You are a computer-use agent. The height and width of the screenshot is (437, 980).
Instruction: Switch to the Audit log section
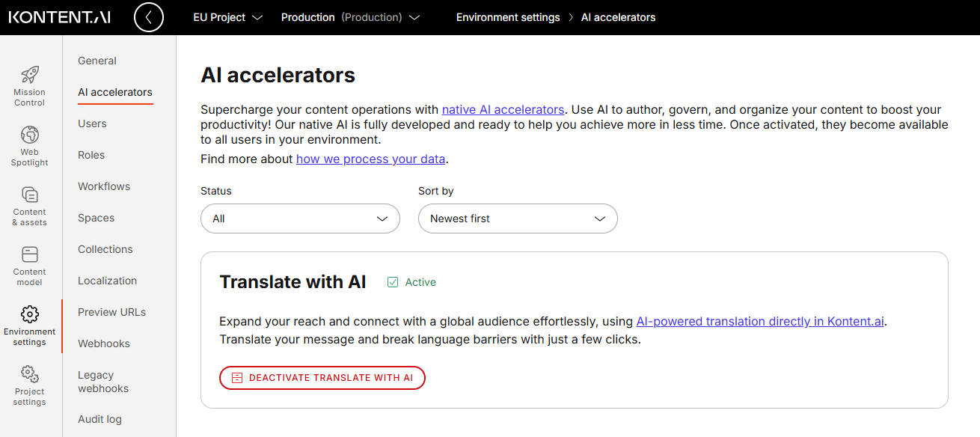tap(99, 419)
